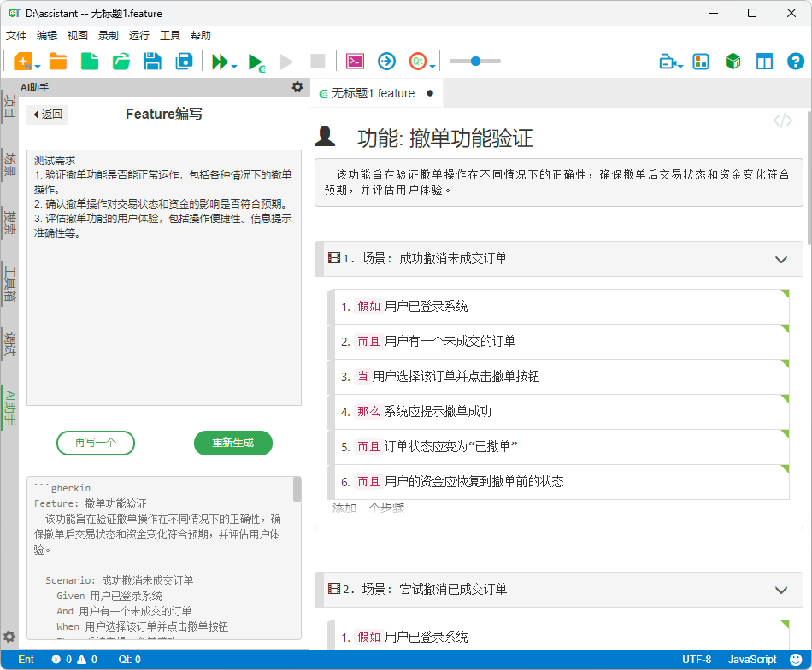Click the 再写一个 button
This screenshot has width=812, height=670.
(x=96, y=443)
